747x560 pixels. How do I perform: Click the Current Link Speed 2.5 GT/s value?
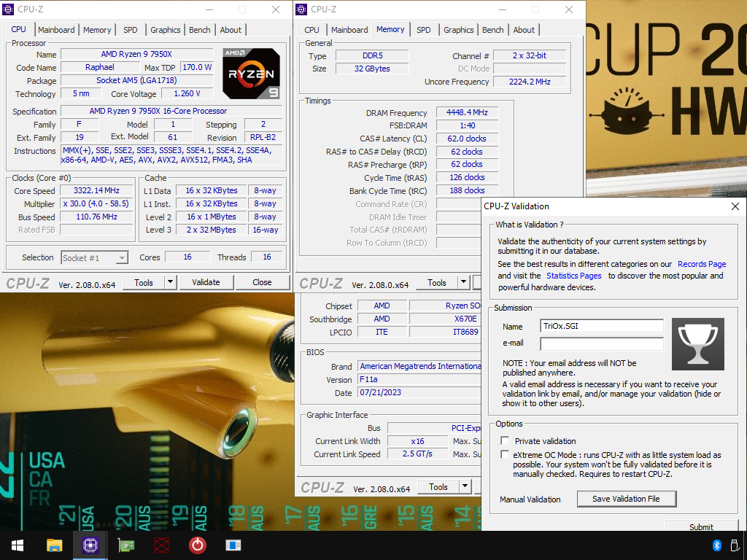(417, 454)
